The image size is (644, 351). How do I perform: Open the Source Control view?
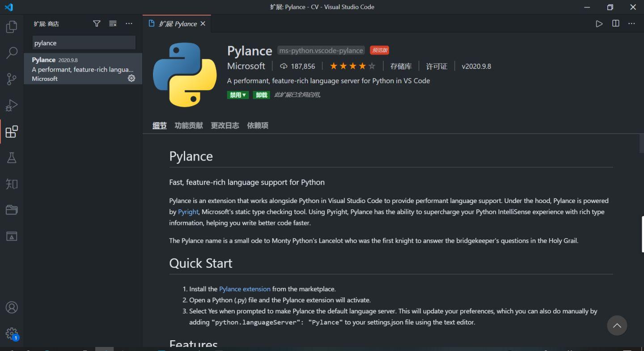(12, 79)
